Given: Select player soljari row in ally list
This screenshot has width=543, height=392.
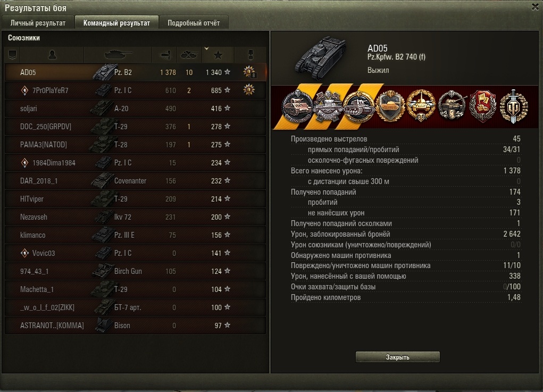Looking at the screenshot, I should pyautogui.click(x=136, y=109).
